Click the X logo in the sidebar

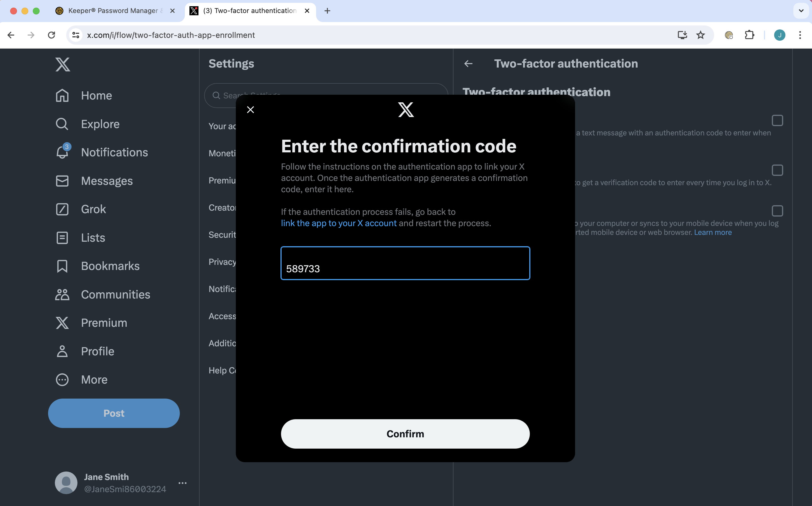point(62,64)
